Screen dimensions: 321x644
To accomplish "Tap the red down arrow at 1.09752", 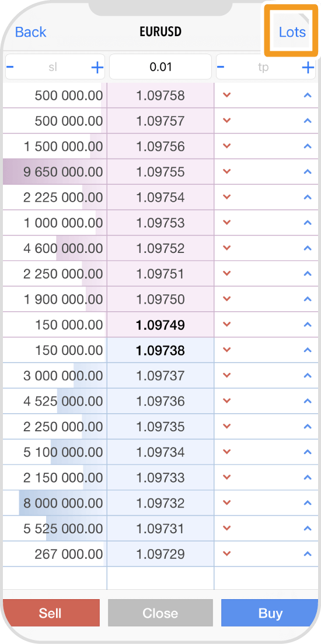I will pyautogui.click(x=226, y=248).
